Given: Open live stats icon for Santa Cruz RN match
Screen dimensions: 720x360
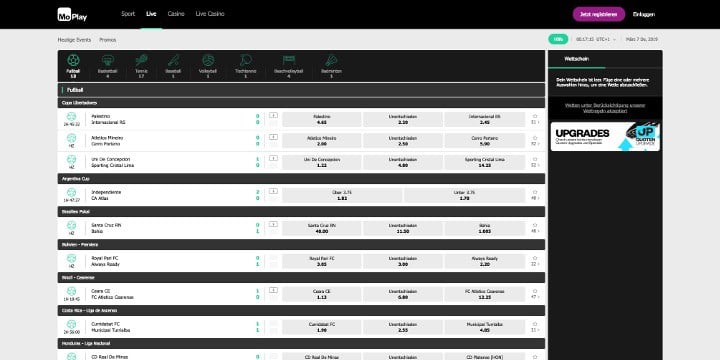Looking at the screenshot, I should tap(273, 224).
